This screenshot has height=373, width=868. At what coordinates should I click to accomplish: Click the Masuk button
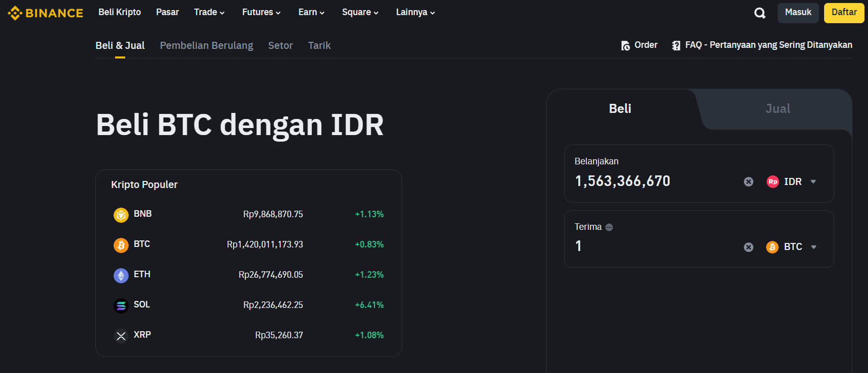tap(798, 13)
